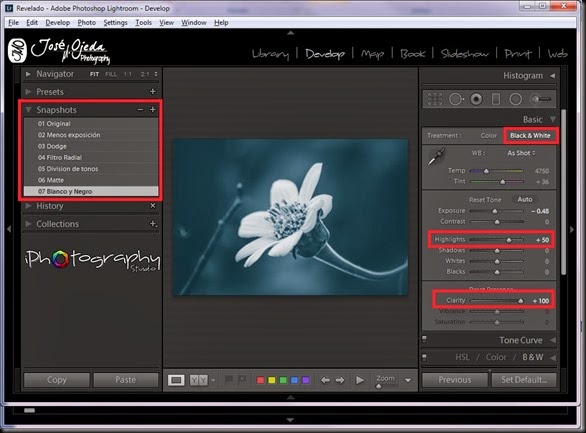Pick the White Balance Selector eyedropper

click(x=436, y=157)
